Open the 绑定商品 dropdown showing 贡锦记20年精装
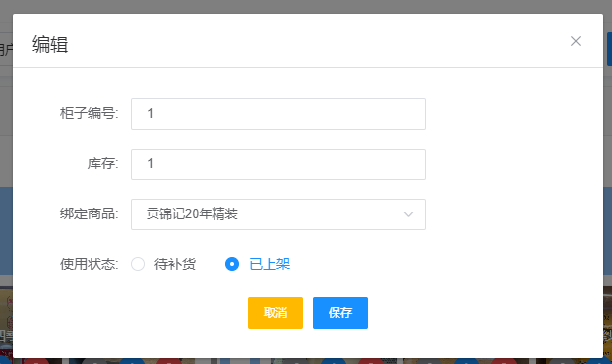The width and height of the screenshot is (612, 364). tap(278, 214)
